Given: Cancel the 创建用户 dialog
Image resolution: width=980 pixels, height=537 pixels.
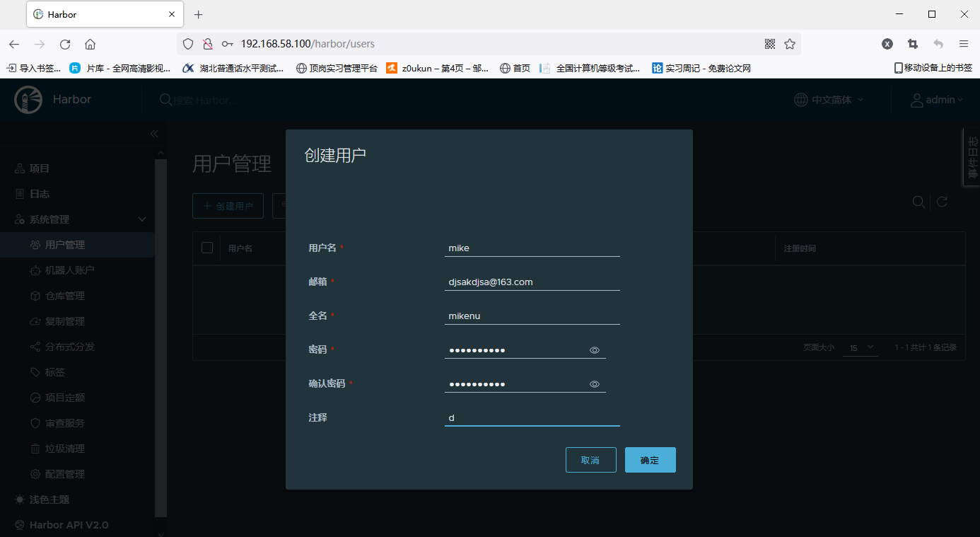Looking at the screenshot, I should tap(590, 459).
